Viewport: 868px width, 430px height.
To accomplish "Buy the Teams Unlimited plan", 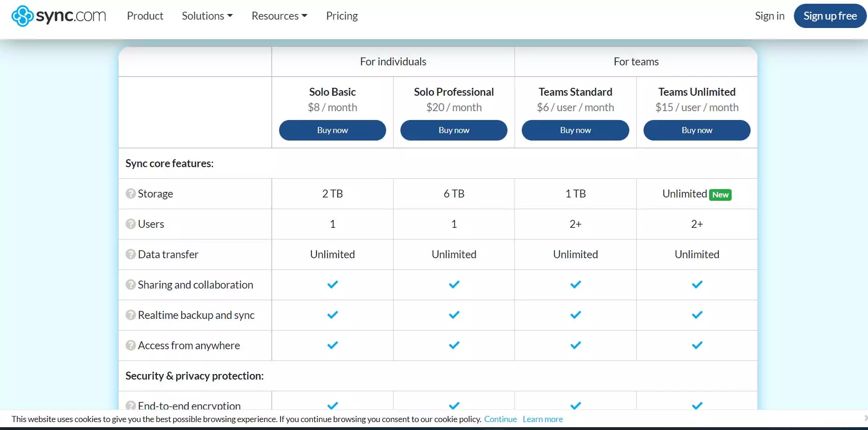I will tap(697, 130).
